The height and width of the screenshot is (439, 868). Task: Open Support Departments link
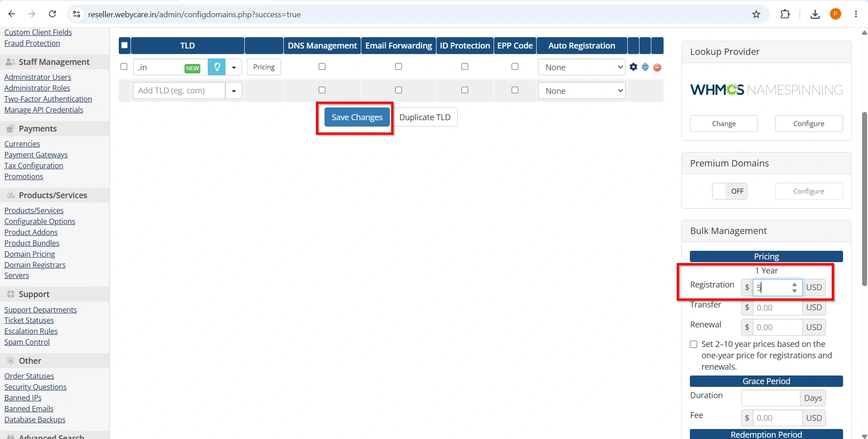(x=40, y=310)
